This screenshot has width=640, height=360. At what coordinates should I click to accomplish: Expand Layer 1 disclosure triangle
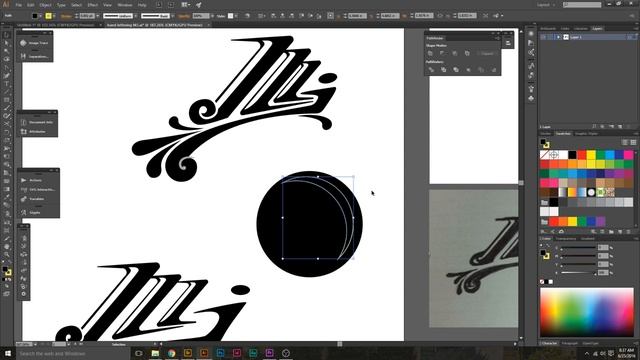(558, 37)
